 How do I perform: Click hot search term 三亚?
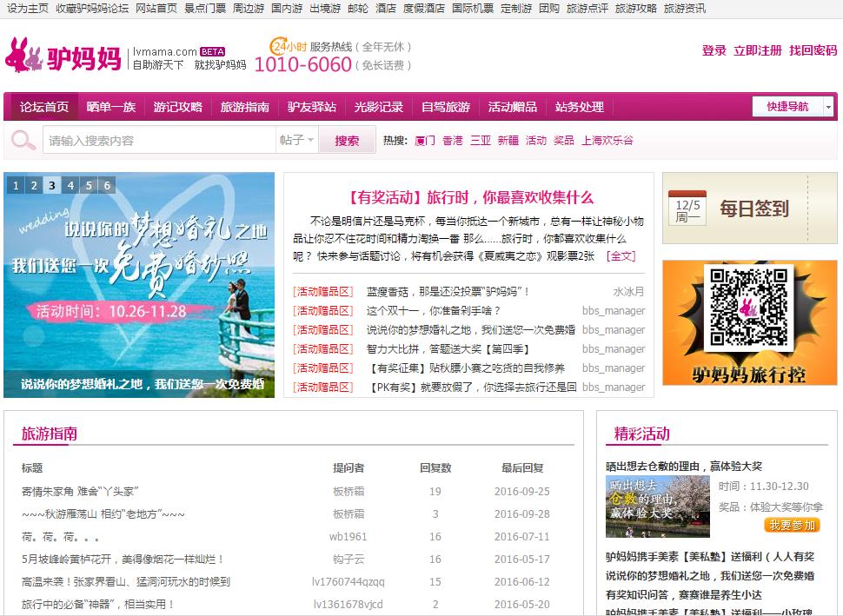point(481,140)
